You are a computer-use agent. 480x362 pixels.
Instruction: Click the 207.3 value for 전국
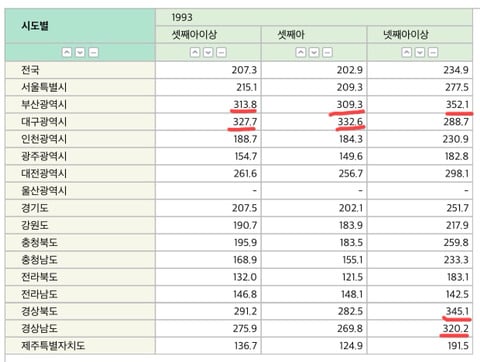(244, 70)
